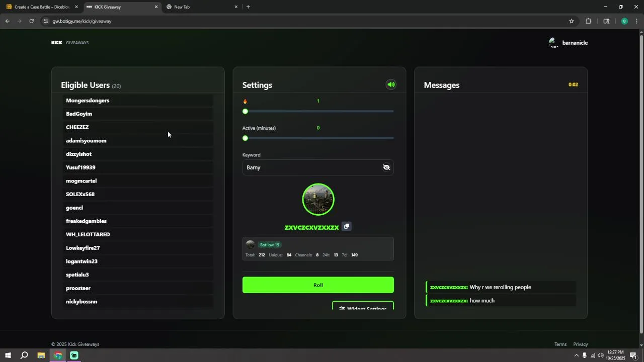The height and width of the screenshot is (362, 644).
Task: Select eligible user Lowkeyfire27
Action: pos(138,248)
